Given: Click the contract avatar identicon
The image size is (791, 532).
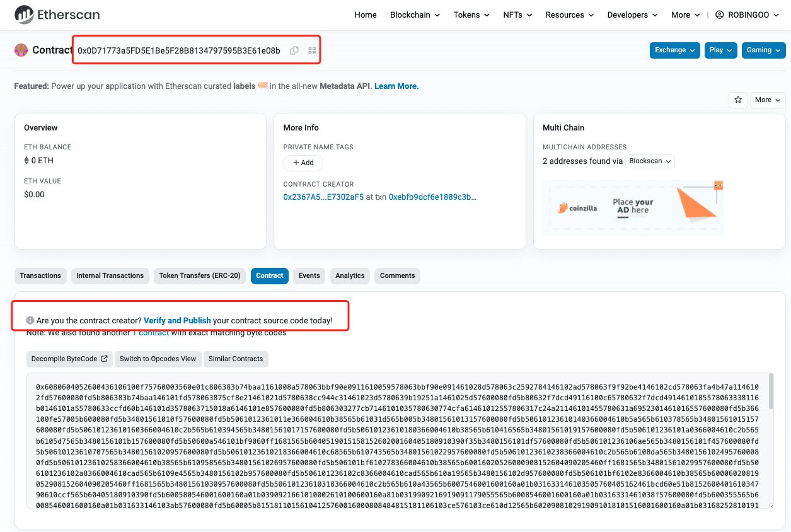Looking at the screenshot, I should point(21,50).
